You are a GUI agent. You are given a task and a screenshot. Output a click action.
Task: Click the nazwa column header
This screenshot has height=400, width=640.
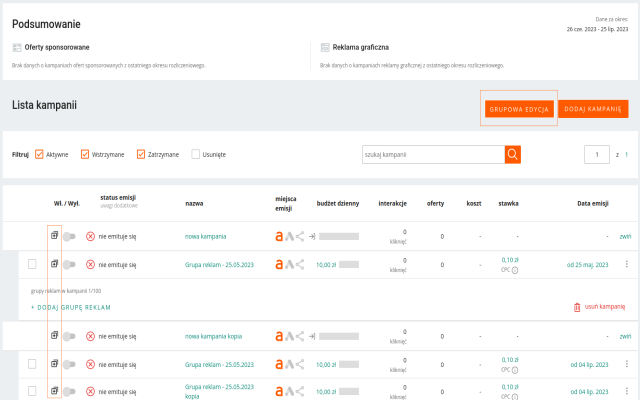pyautogui.click(x=194, y=203)
